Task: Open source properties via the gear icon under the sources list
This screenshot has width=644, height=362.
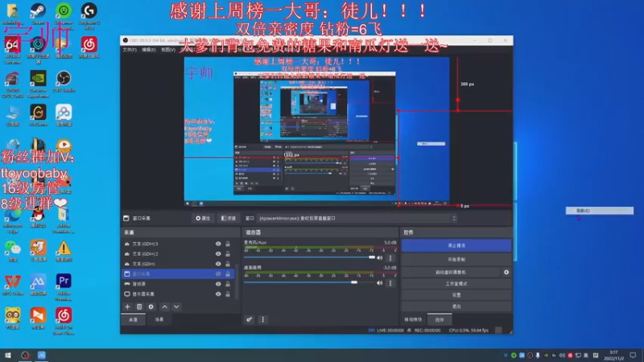Action: 151,306
